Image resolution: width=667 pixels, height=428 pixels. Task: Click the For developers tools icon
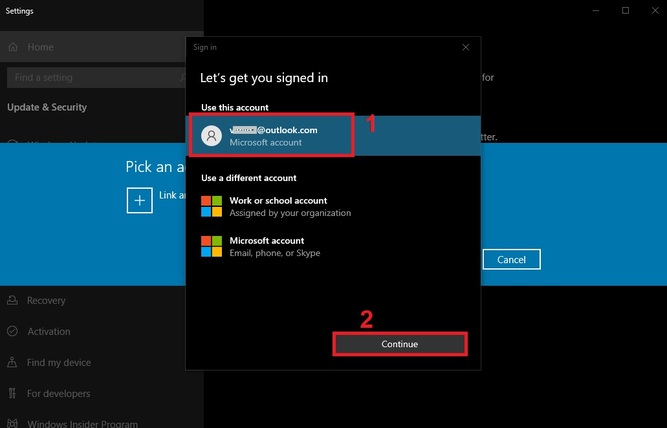click(12, 393)
